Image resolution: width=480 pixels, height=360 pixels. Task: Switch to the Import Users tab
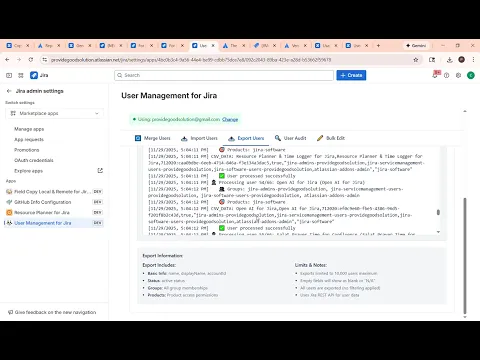199,138
